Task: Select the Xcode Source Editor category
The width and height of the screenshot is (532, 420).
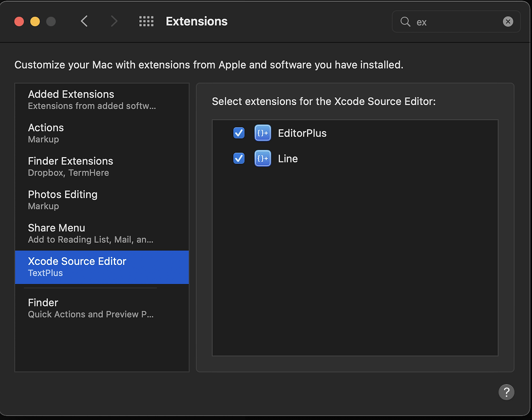Action: click(x=77, y=266)
